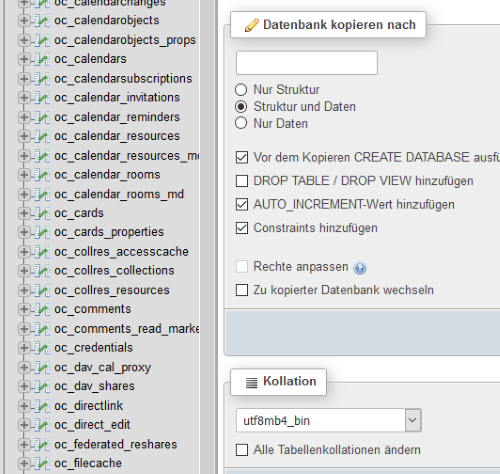Image resolution: width=500 pixels, height=474 pixels.
Task: Open table icon for oc_calendarobjects_props
Action: click(42, 40)
